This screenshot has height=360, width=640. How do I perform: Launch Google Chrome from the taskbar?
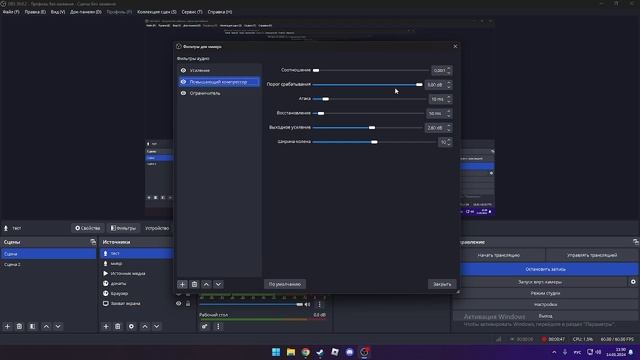(x=305, y=352)
